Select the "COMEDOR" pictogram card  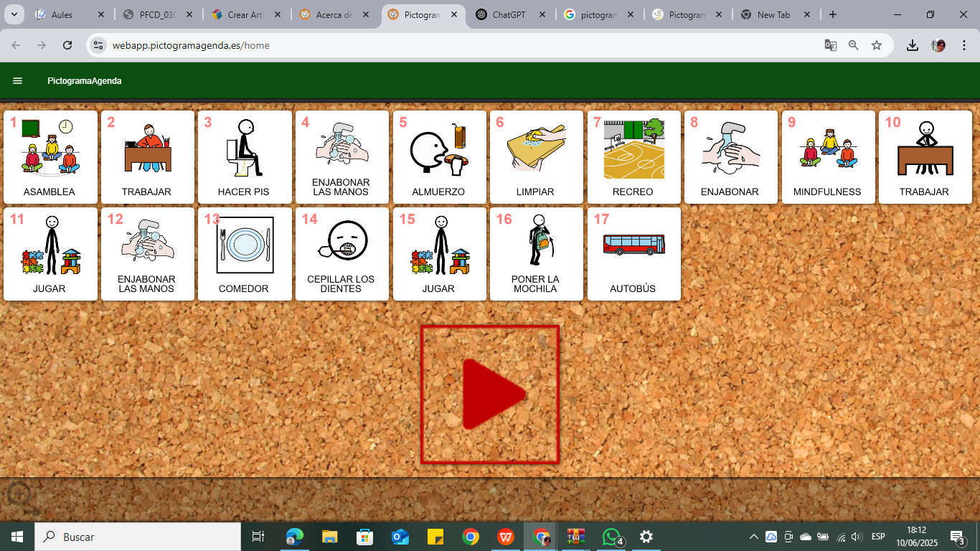pyautogui.click(x=245, y=254)
